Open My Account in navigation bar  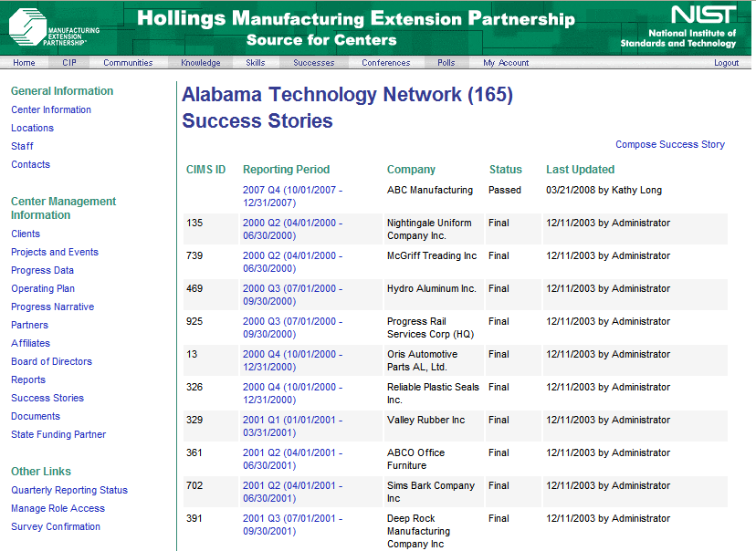[506, 63]
